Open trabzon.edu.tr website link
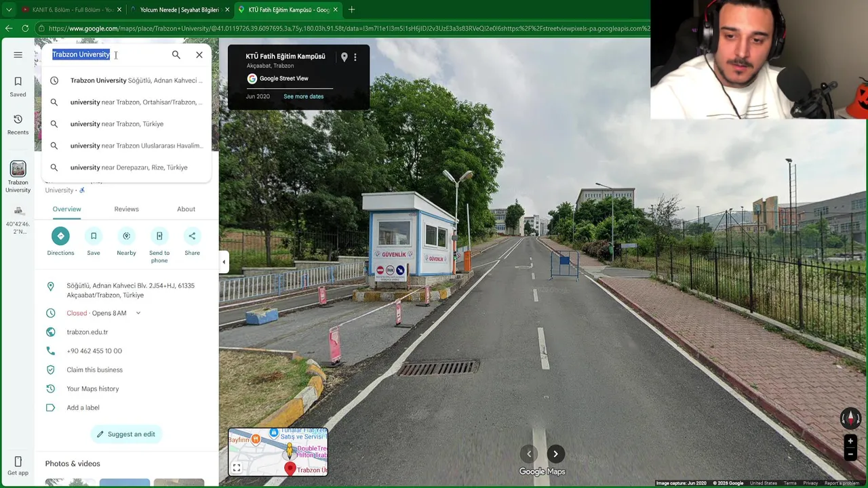This screenshot has width=868, height=488. 87,332
